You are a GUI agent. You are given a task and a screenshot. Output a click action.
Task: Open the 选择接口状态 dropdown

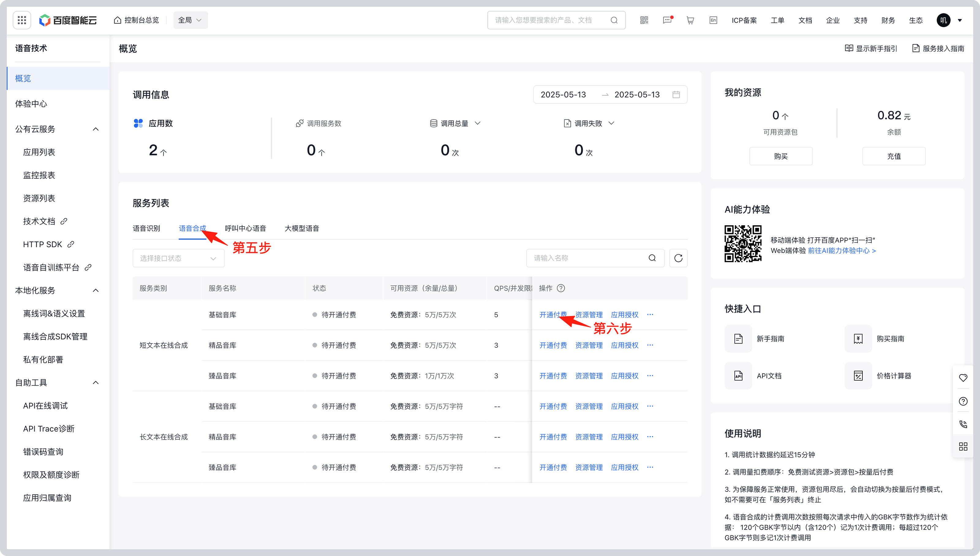coord(178,258)
